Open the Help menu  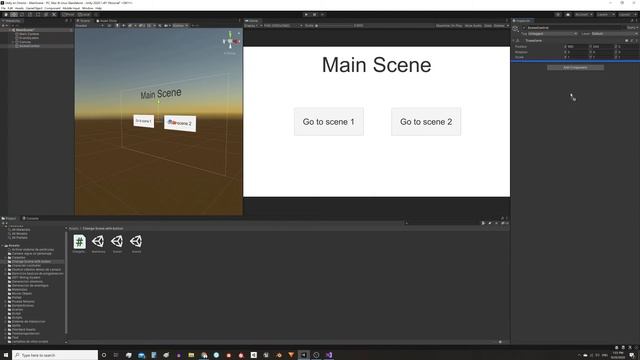point(98,8)
